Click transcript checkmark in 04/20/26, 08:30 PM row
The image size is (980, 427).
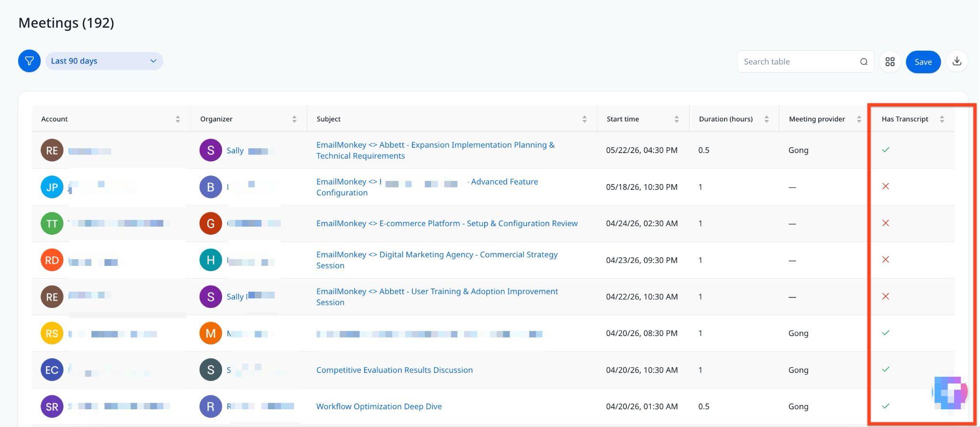pos(886,333)
